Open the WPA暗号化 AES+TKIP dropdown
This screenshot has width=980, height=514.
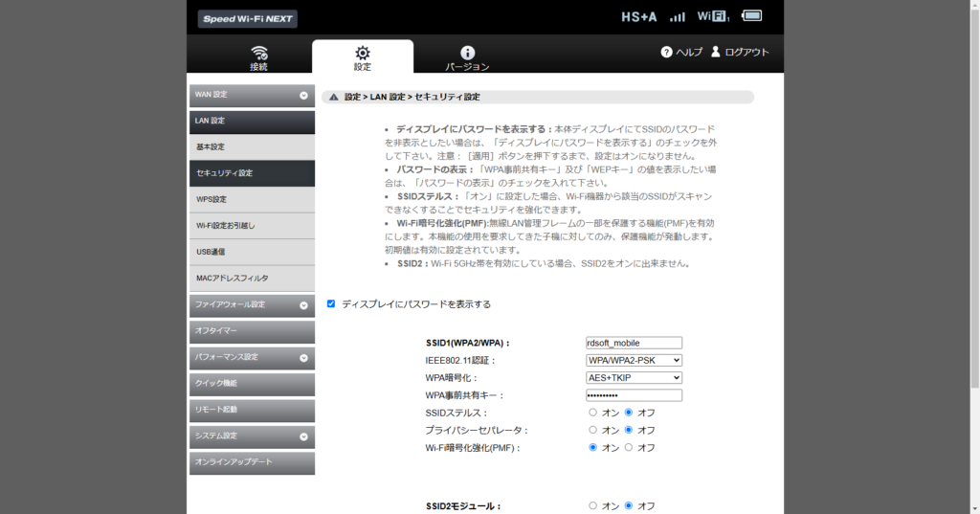[634, 377]
